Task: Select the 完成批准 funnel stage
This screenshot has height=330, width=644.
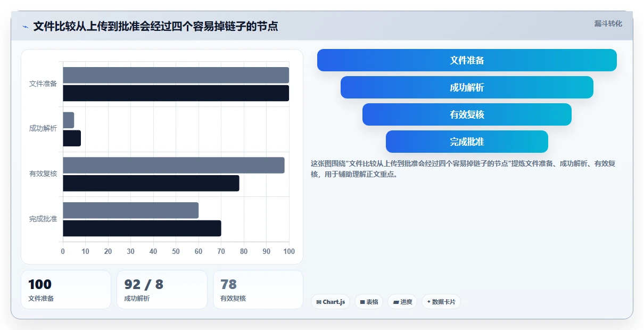Action: click(467, 142)
